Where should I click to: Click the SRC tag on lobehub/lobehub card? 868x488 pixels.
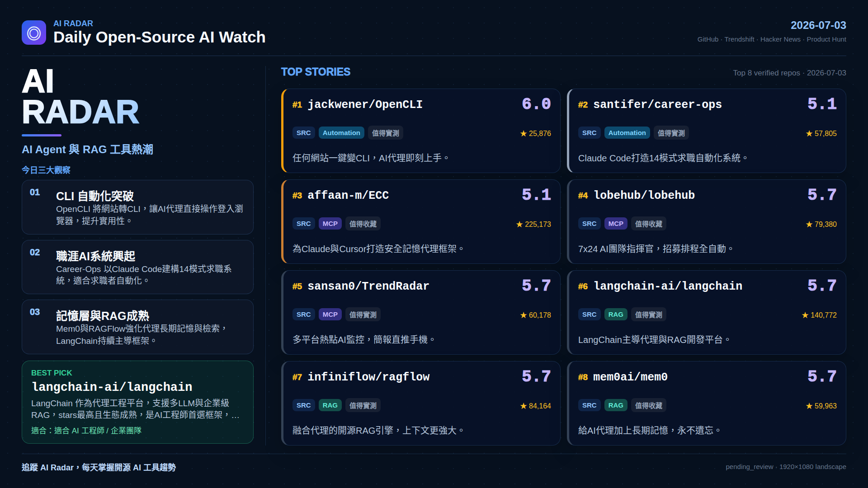[x=590, y=224]
